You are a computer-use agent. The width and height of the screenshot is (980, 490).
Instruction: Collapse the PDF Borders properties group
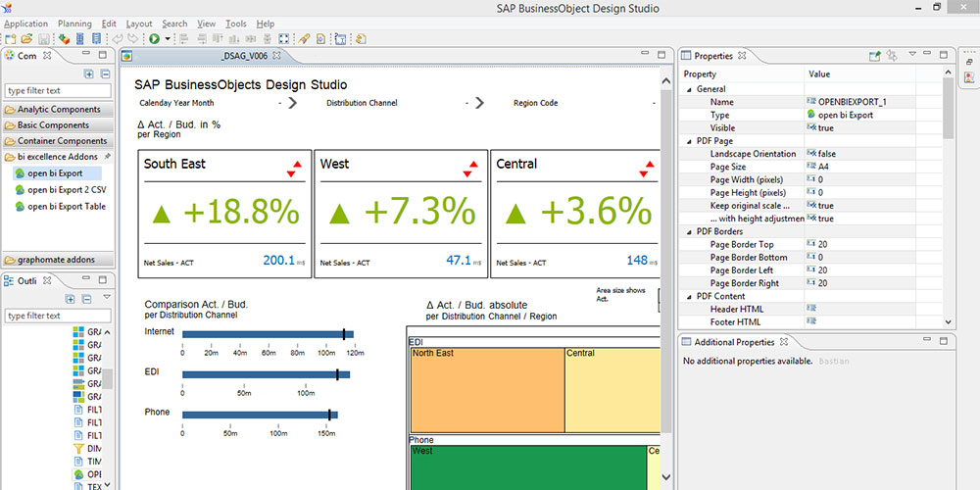(688, 231)
